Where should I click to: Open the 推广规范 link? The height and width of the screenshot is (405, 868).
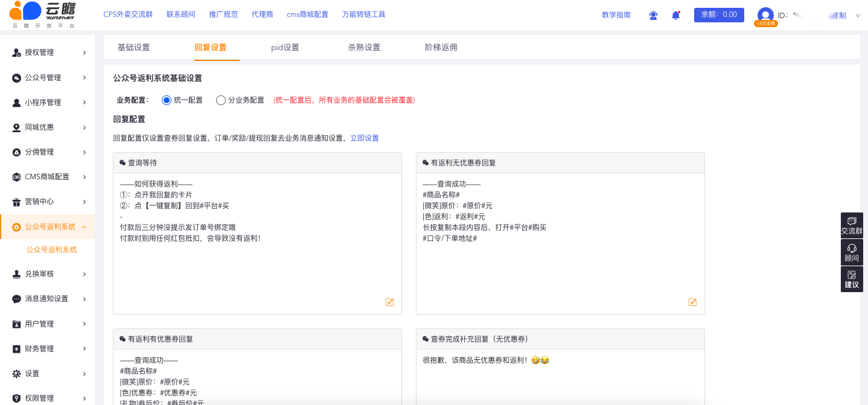pyautogui.click(x=223, y=14)
